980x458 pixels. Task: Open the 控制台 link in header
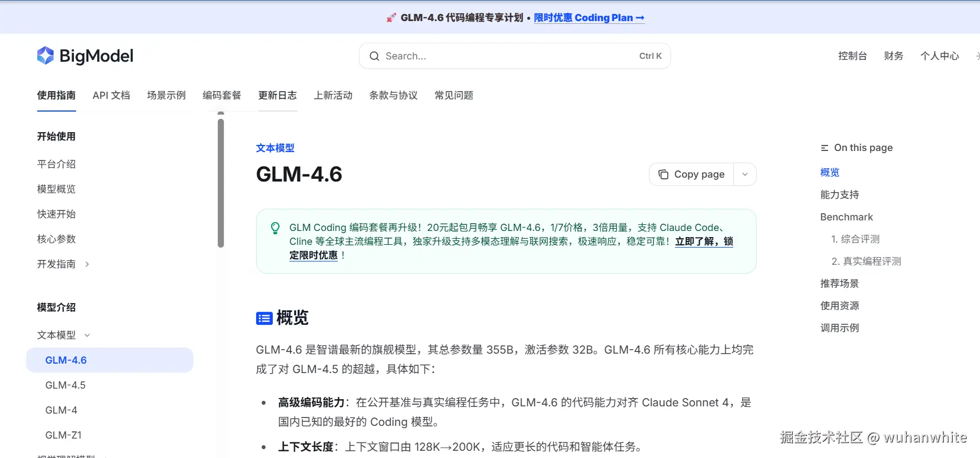tap(853, 56)
